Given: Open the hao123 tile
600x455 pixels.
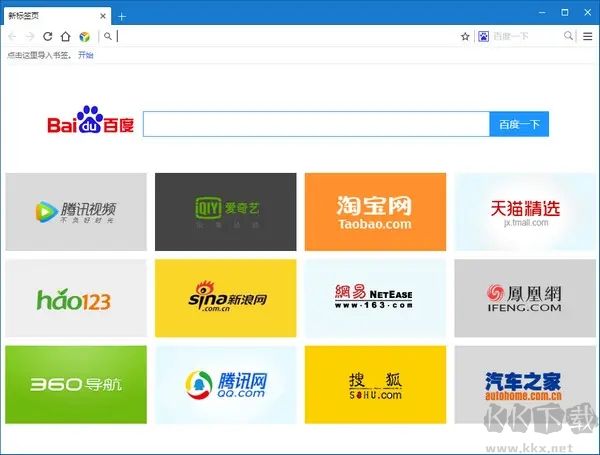Looking at the screenshot, I should [76, 298].
